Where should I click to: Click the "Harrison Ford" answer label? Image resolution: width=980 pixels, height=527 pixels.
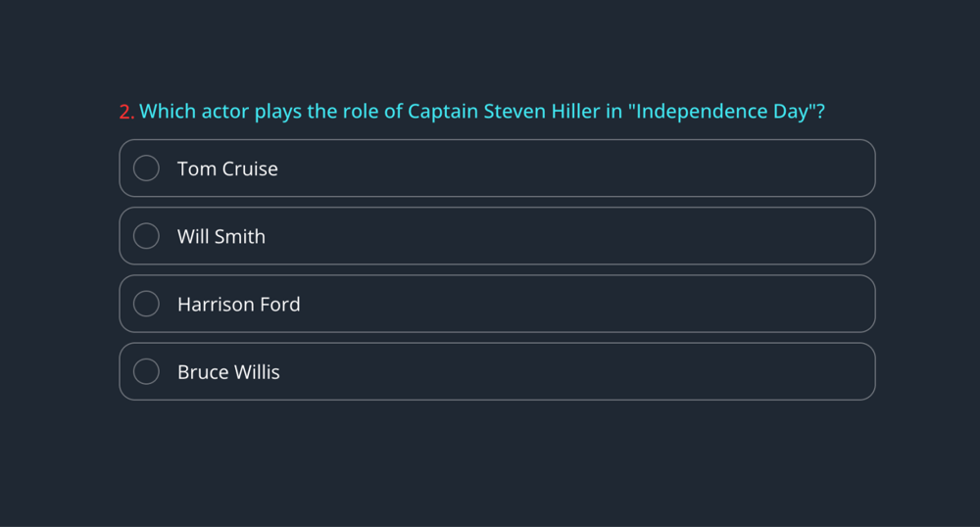click(239, 304)
